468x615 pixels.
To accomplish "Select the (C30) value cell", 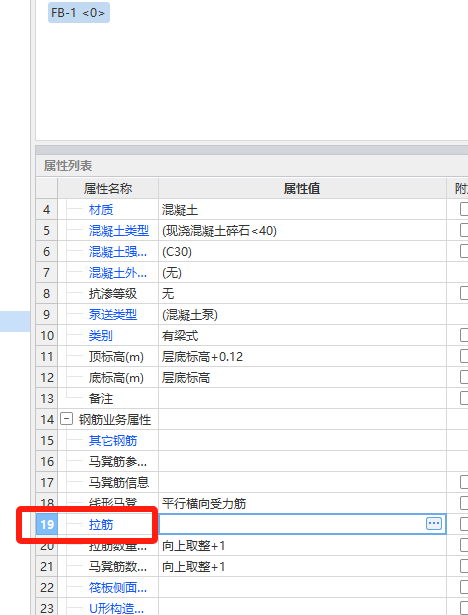I will 302,251.
